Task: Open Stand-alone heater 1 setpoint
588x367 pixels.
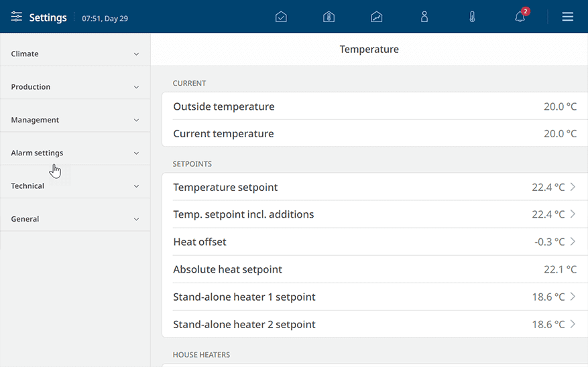Action: coord(375,297)
